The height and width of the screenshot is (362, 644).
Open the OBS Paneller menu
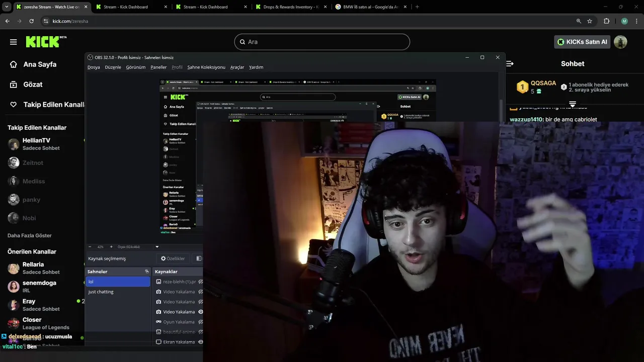[158, 67]
